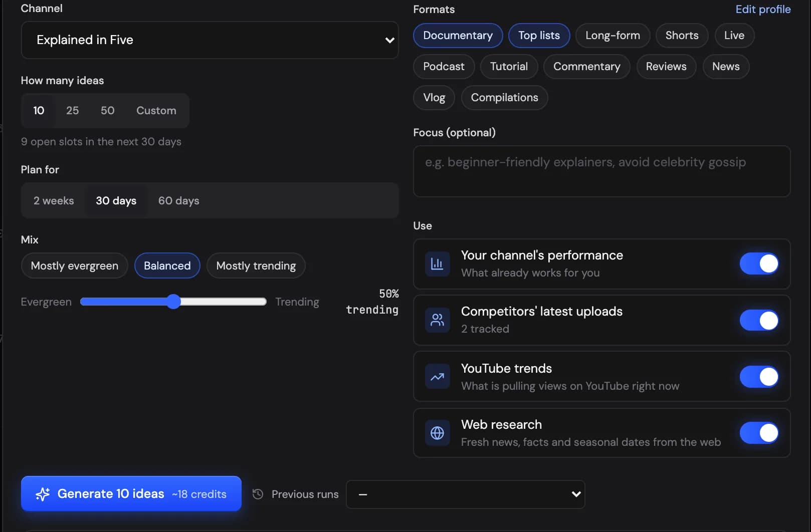Select the 60 days plan period

click(179, 201)
